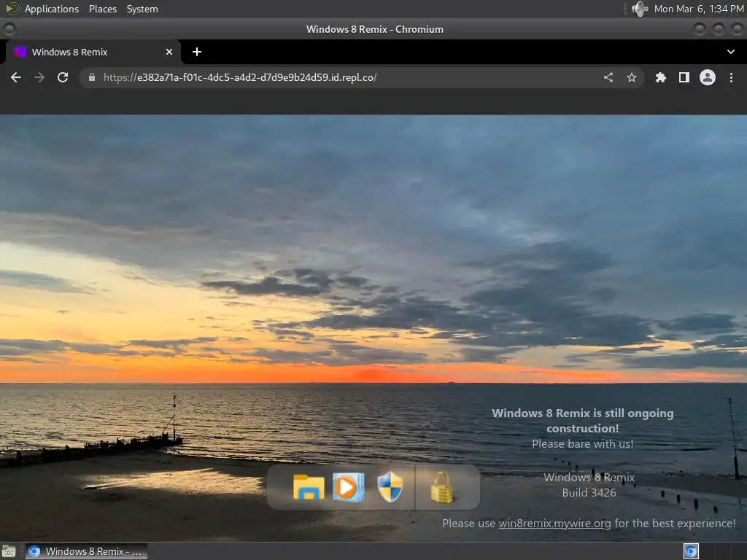Open the Extensions puzzle icon
747x560 pixels.
pos(660,77)
